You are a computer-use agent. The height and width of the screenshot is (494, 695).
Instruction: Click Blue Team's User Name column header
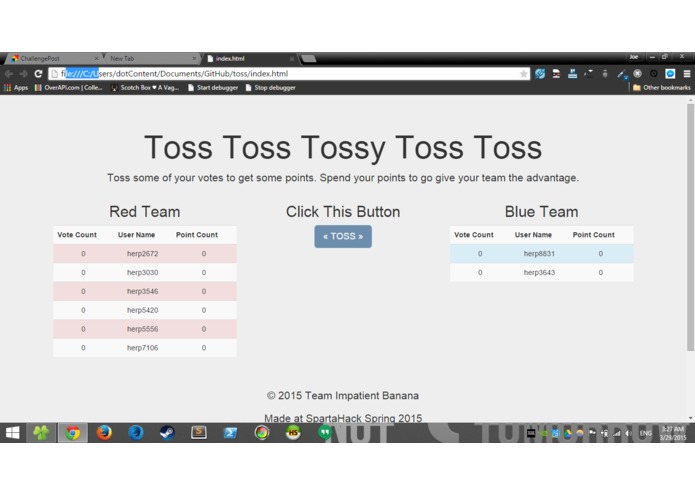click(x=533, y=235)
